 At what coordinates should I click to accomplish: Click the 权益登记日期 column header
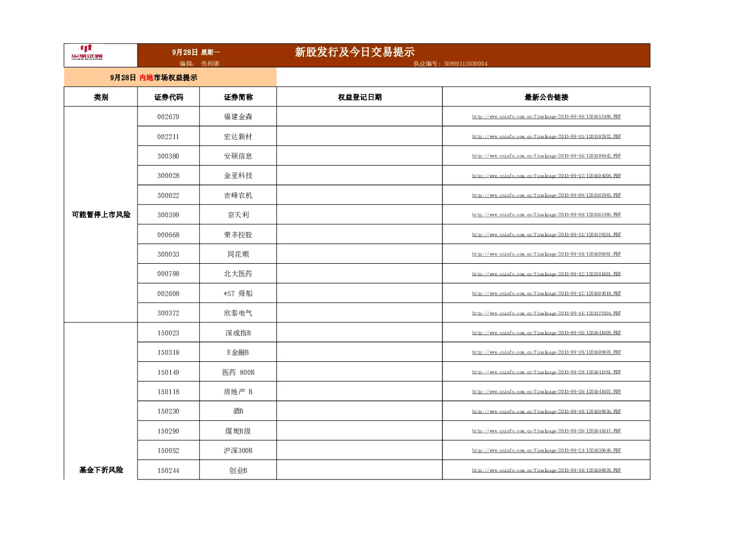(360, 97)
